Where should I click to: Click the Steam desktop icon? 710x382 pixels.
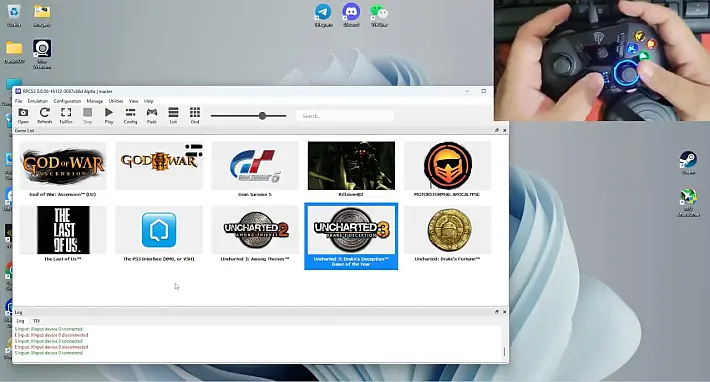[688, 163]
